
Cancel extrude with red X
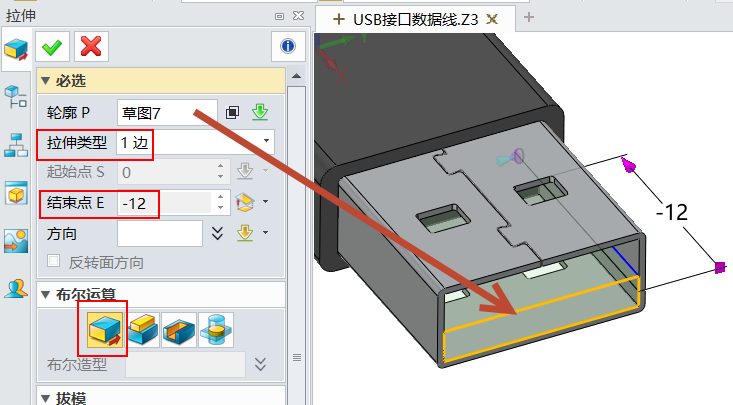[x=90, y=45]
